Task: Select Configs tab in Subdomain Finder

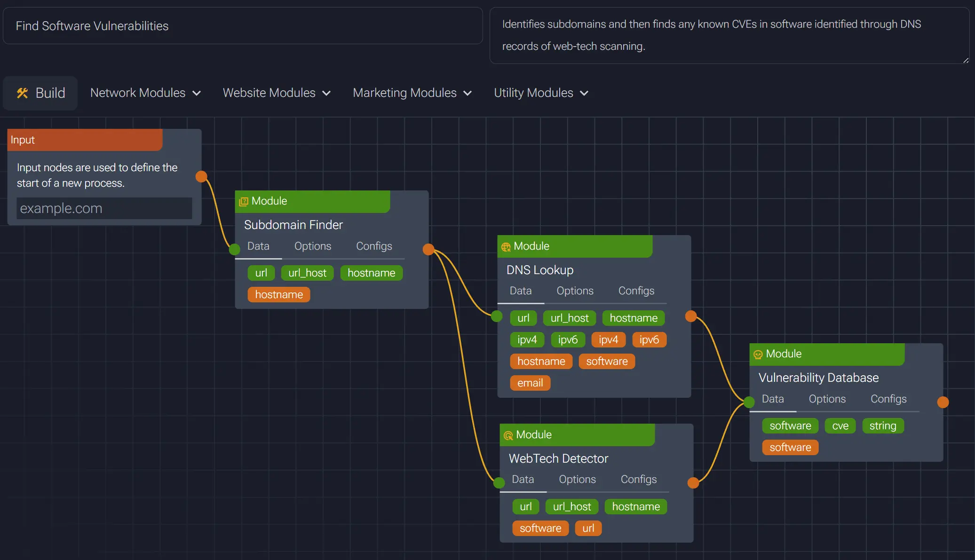Action: [374, 246]
